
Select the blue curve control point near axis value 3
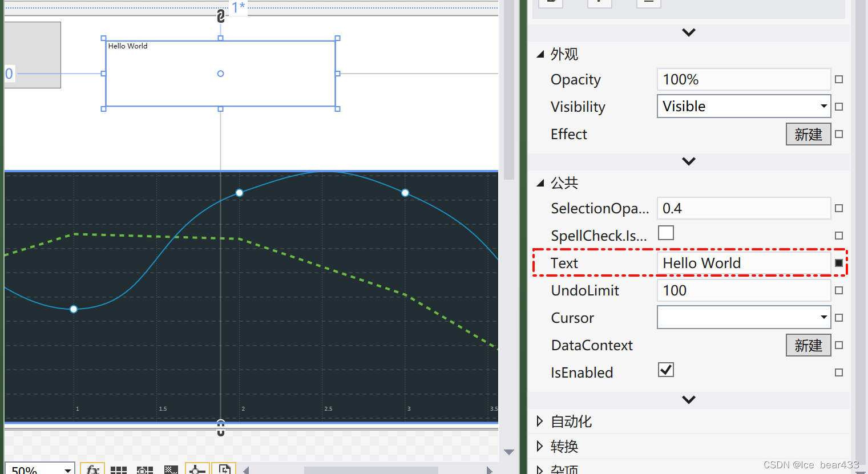point(405,193)
